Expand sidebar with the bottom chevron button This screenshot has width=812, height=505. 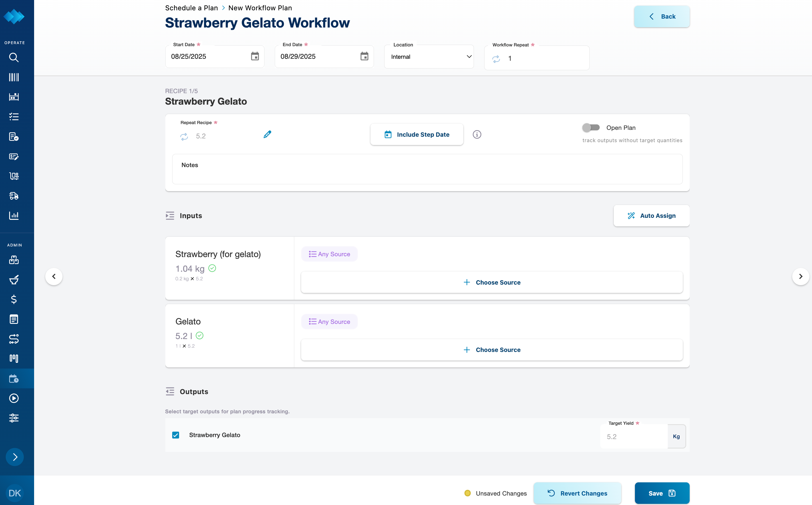(15, 457)
